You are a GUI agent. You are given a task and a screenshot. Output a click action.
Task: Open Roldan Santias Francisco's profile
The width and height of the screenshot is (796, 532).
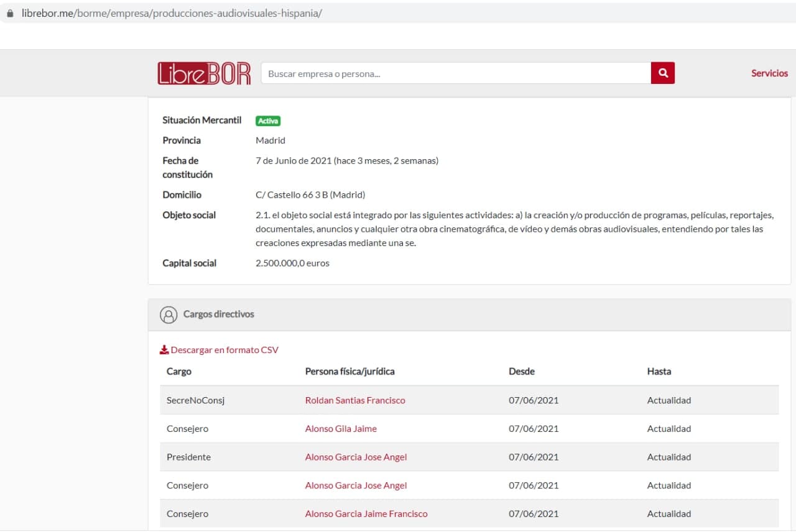355,400
